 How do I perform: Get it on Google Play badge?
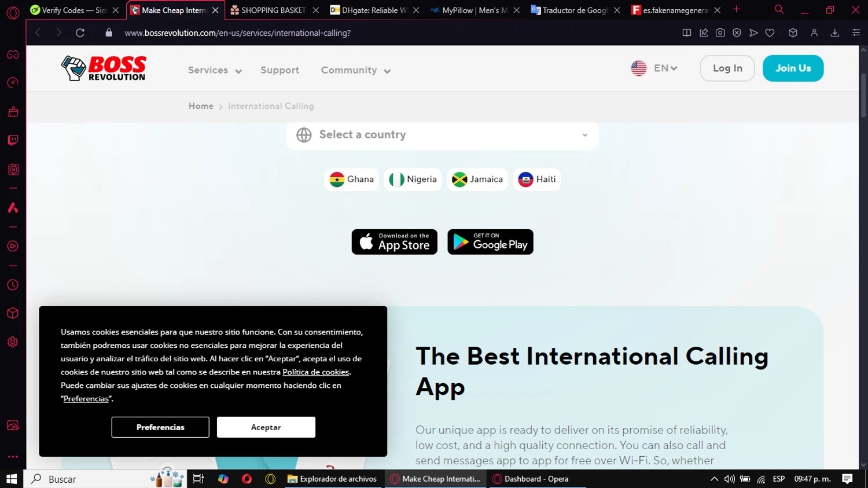[x=490, y=242]
